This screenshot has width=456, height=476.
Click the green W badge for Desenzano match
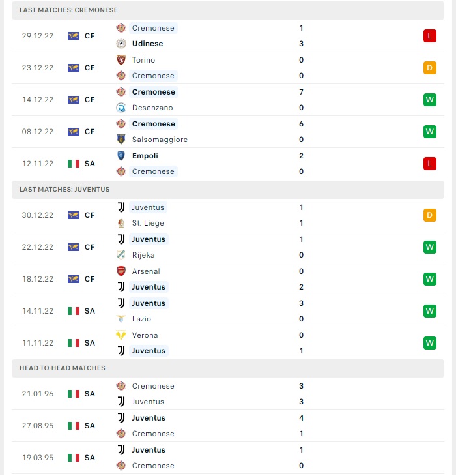[430, 100]
